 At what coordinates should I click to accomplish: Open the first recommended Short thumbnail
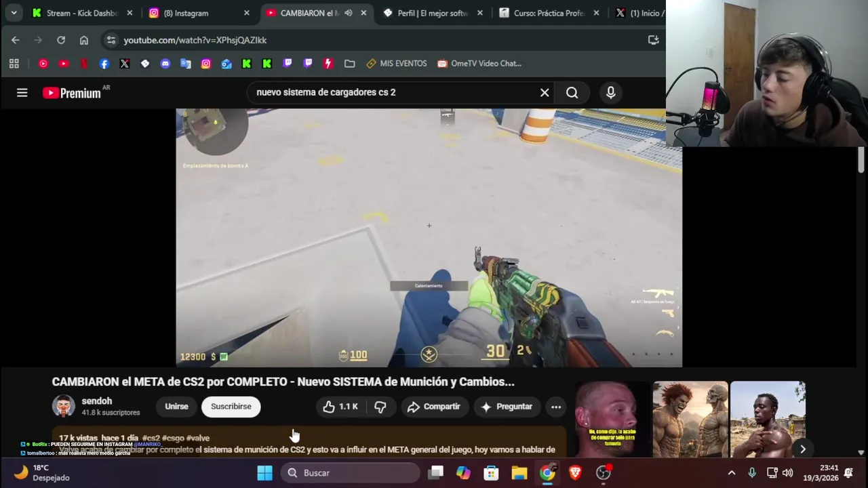(613, 419)
